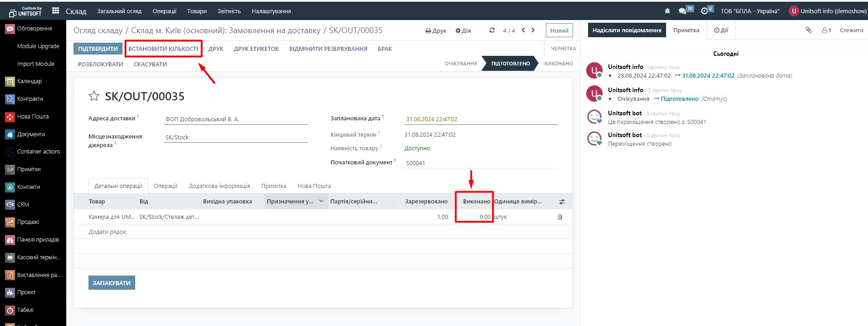Viewport: 868px width, 326px height.
Task: Click the bug debug icon in top bar
Action: click(x=667, y=11)
